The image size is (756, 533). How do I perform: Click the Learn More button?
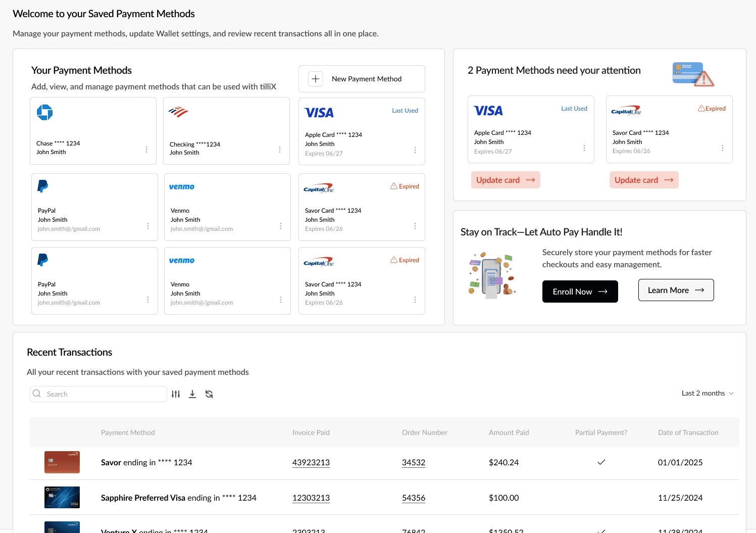pyautogui.click(x=676, y=290)
